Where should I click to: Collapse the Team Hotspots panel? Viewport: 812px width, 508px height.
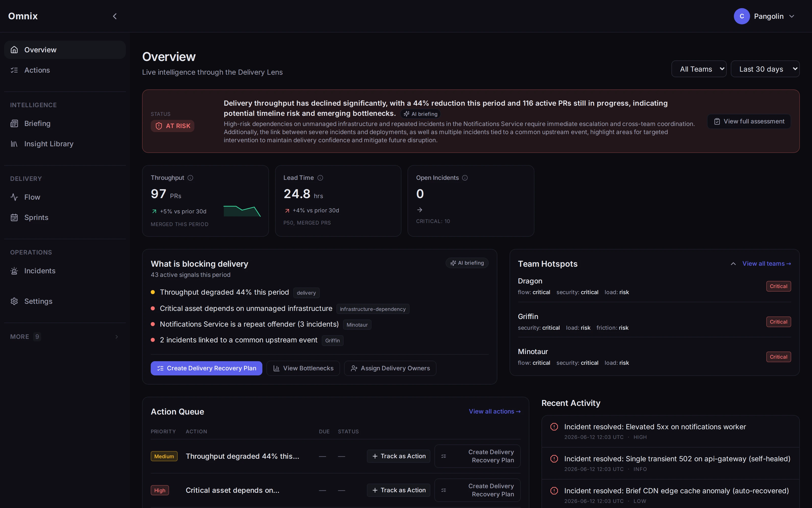733,264
